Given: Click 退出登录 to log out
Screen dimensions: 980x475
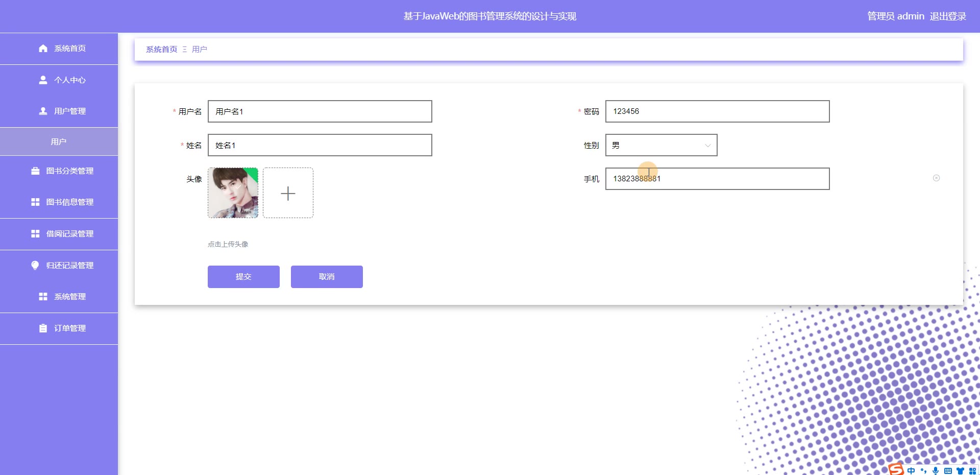Looking at the screenshot, I should point(948,16).
